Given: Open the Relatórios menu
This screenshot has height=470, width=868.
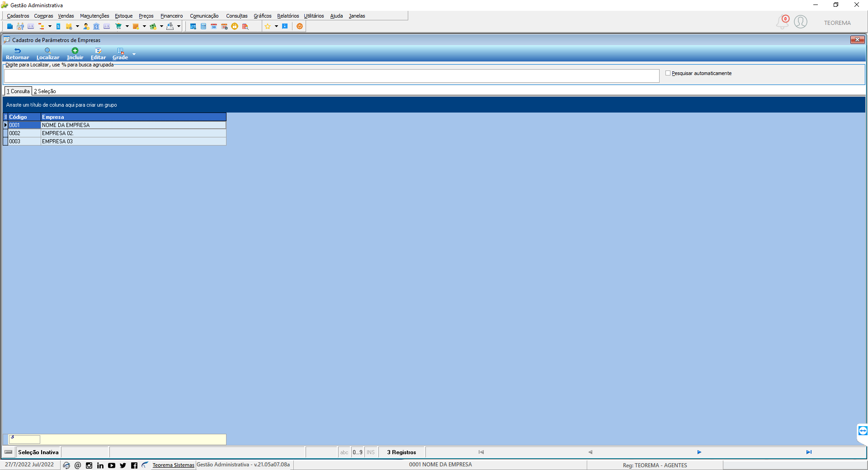Looking at the screenshot, I should 288,16.
